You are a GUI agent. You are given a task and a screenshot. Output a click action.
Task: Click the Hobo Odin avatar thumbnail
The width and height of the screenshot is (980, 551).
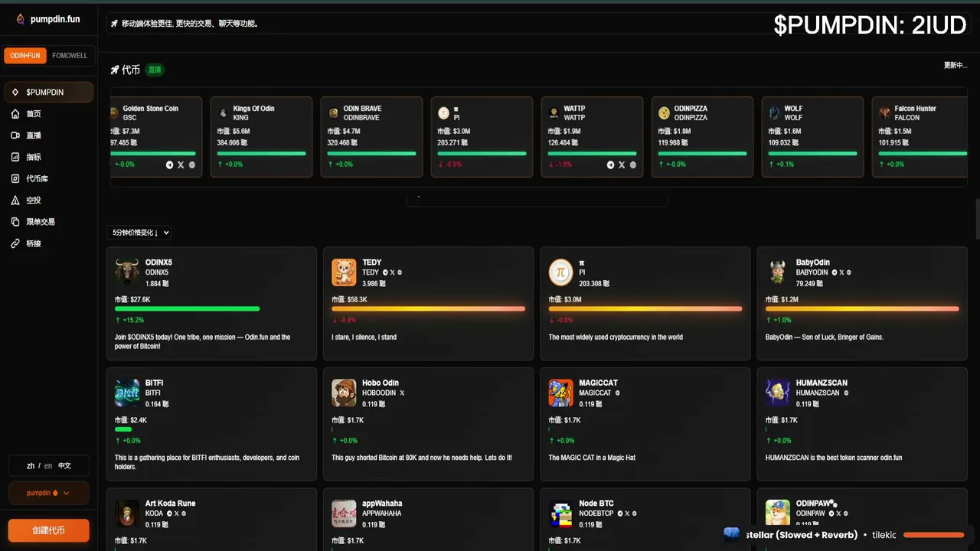(344, 393)
